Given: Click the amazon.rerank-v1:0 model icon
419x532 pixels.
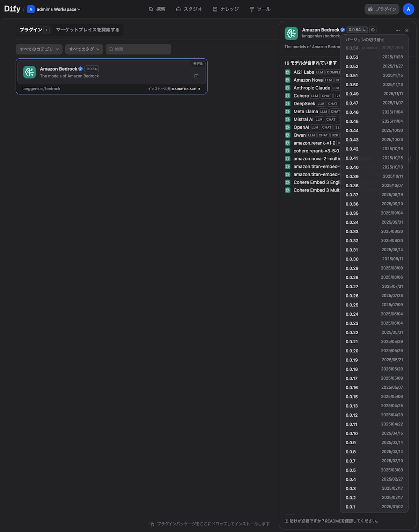Looking at the screenshot, I should pyautogui.click(x=288, y=143).
